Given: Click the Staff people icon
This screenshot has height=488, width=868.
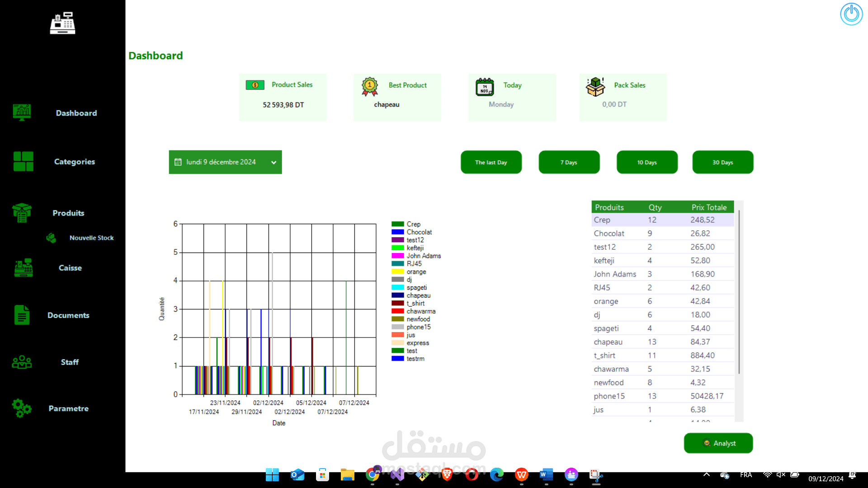Looking at the screenshot, I should coord(22,362).
